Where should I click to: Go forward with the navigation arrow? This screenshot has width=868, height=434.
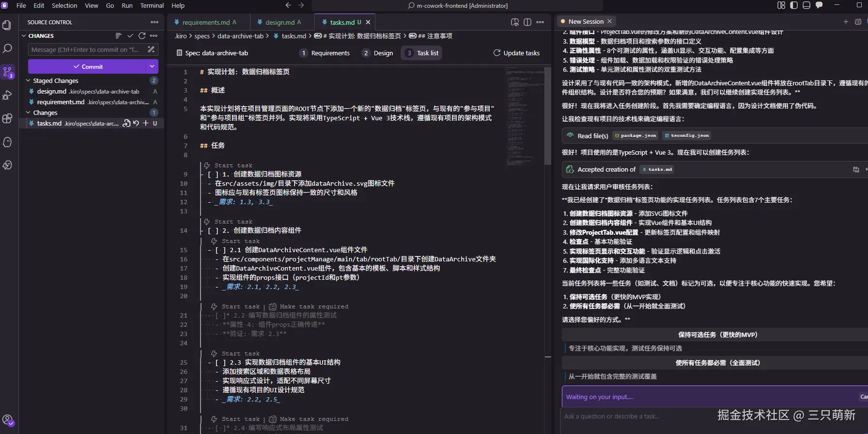(x=301, y=5)
